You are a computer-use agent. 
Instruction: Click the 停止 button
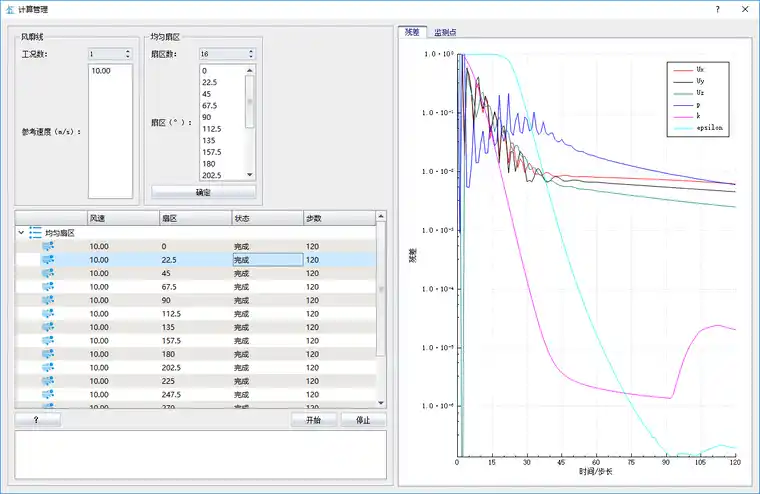coord(363,420)
